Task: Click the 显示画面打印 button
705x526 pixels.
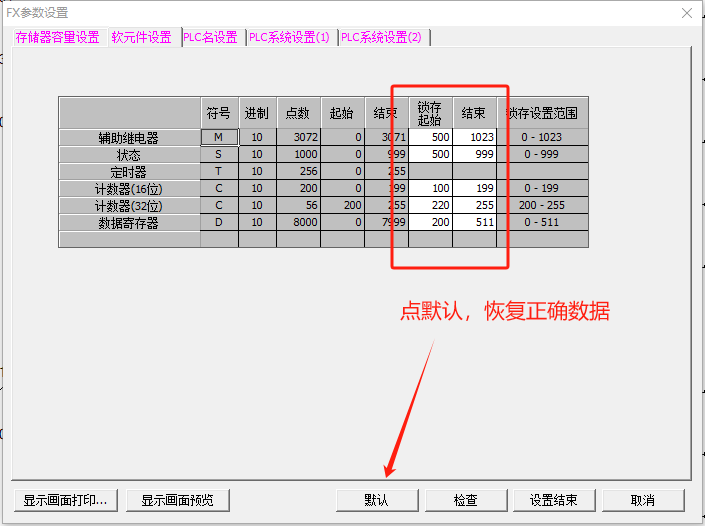Action: pos(66,500)
